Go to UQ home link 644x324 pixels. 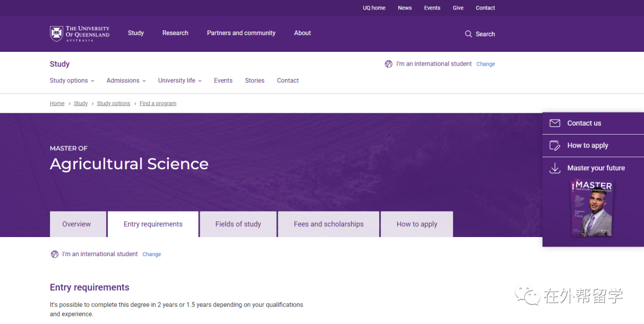point(374,8)
